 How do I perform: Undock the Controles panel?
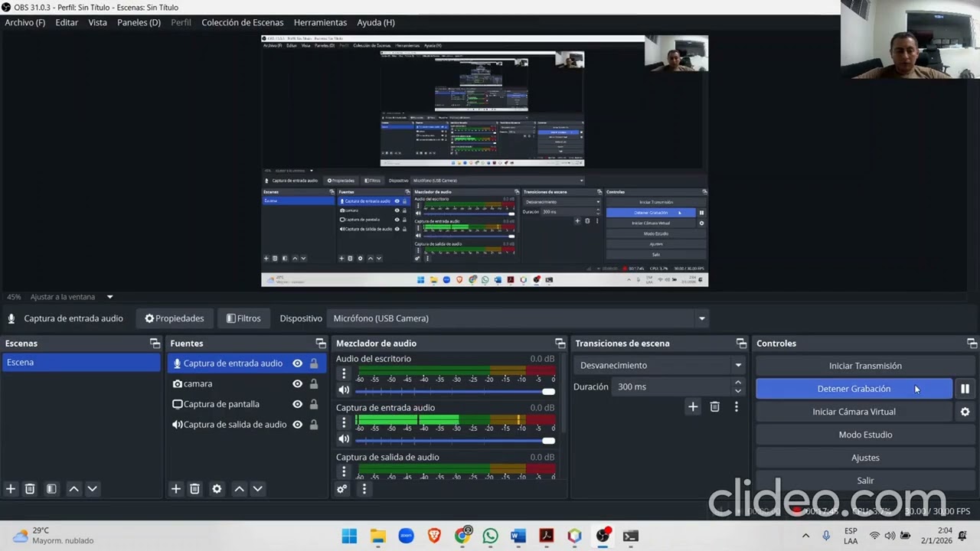pyautogui.click(x=972, y=344)
